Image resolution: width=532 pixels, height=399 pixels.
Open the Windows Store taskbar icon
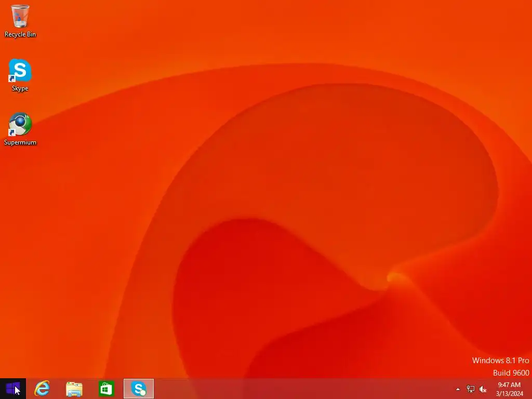106,389
